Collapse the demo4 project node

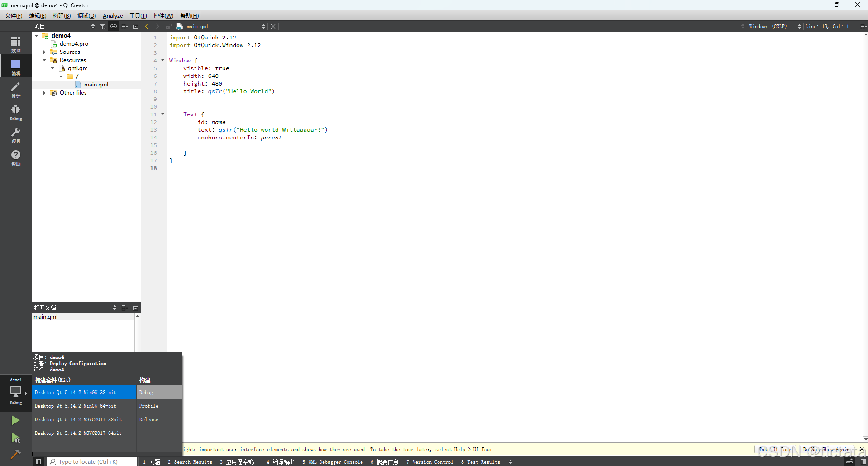click(x=36, y=35)
